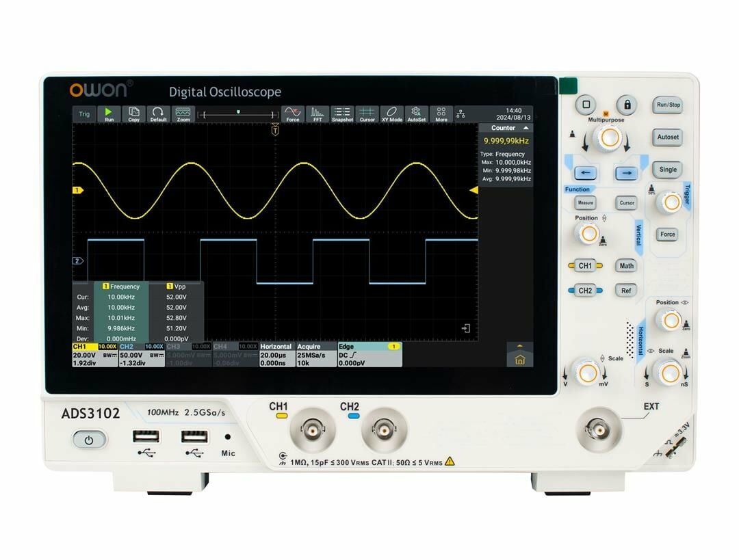The width and height of the screenshot is (739, 560).
Task: Enable the Math channel button
Action: click(x=625, y=265)
